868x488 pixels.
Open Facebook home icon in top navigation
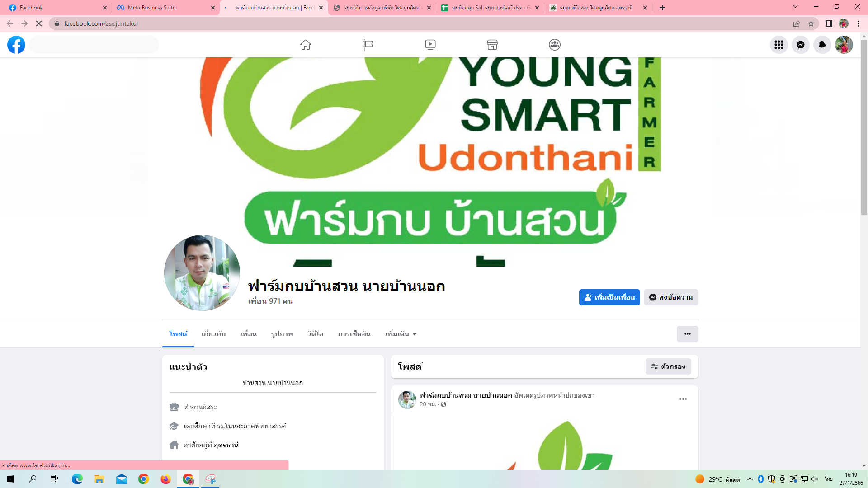tap(306, 45)
